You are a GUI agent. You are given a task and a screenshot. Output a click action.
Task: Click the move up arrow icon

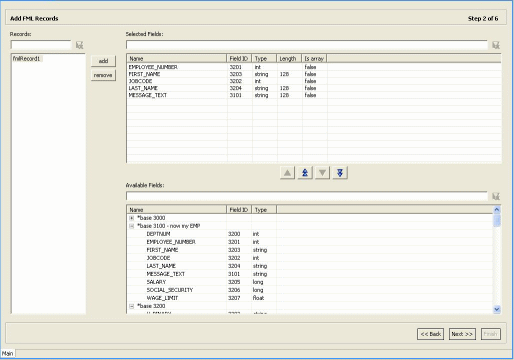(287, 173)
